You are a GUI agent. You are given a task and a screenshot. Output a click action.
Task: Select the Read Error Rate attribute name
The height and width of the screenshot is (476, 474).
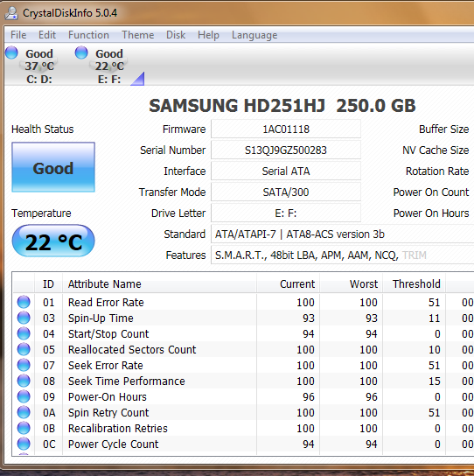click(x=106, y=303)
